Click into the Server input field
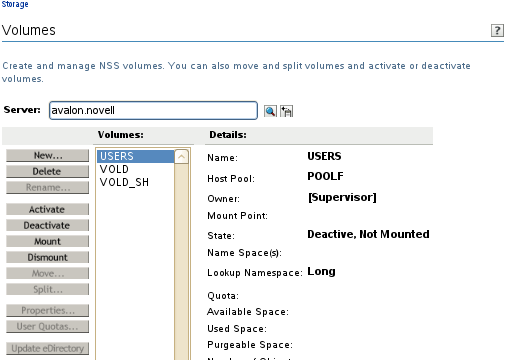Viewport: 505px width, 360px height. point(153,110)
